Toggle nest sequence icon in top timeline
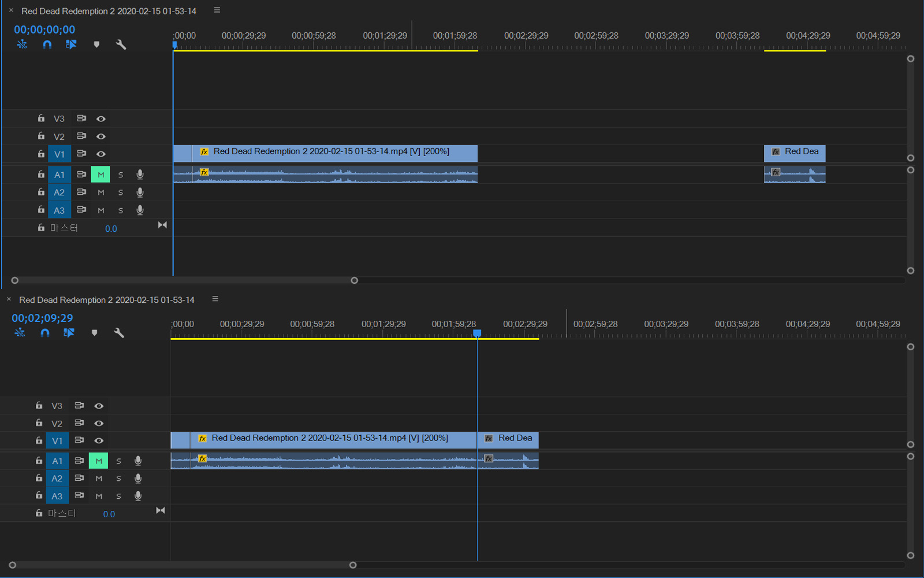Image resolution: width=924 pixels, height=578 pixels. [22, 45]
